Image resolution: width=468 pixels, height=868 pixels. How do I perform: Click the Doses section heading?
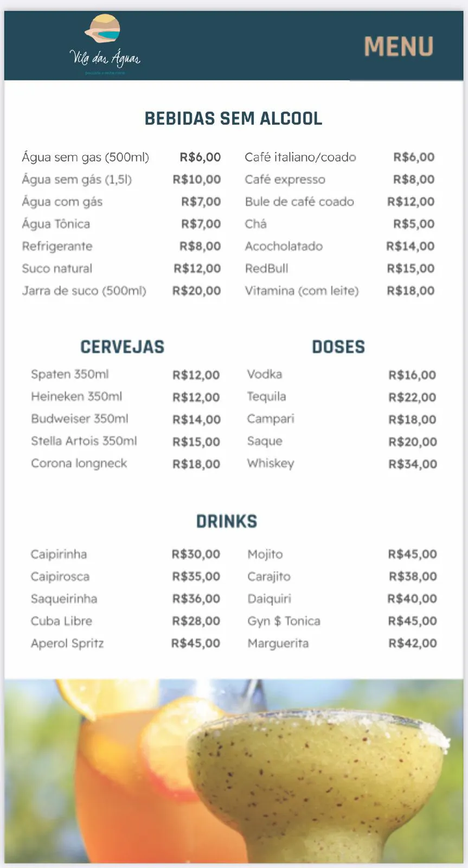338,347
